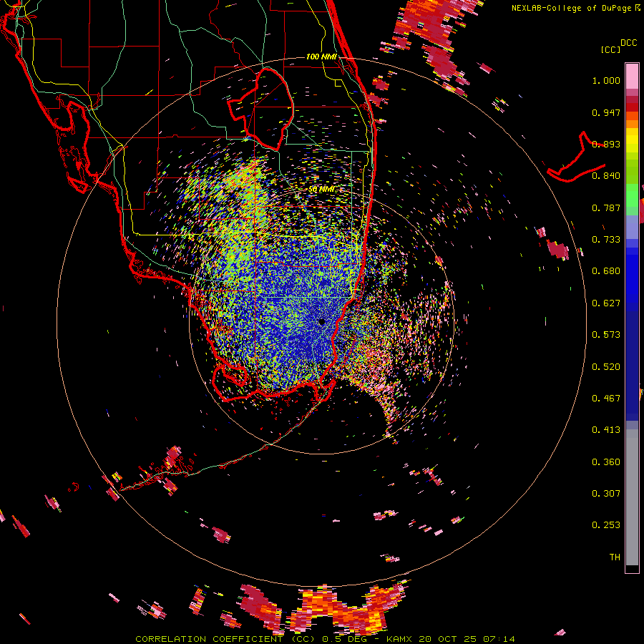Click the black radar site dot
This screenshot has height=644, width=644.
[322, 321]
